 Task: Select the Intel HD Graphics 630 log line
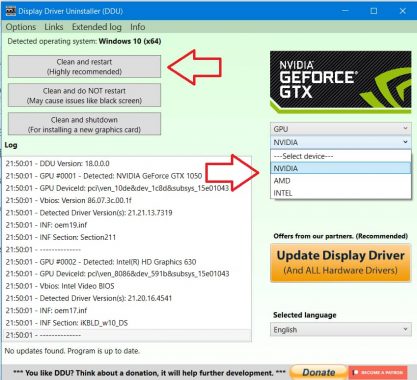click(x=101, y=262)
